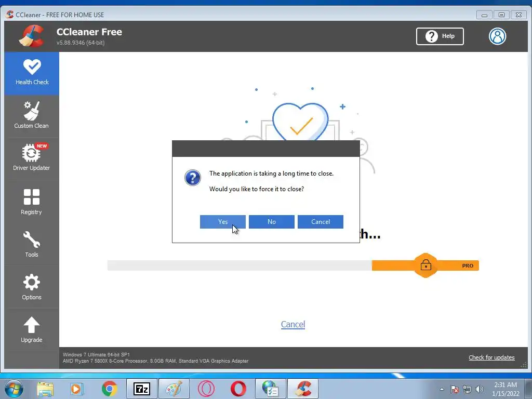The width and height of the screenshot is (532, 399).
Task: Click No in the force close dialog
Action: tap(271, 221)
